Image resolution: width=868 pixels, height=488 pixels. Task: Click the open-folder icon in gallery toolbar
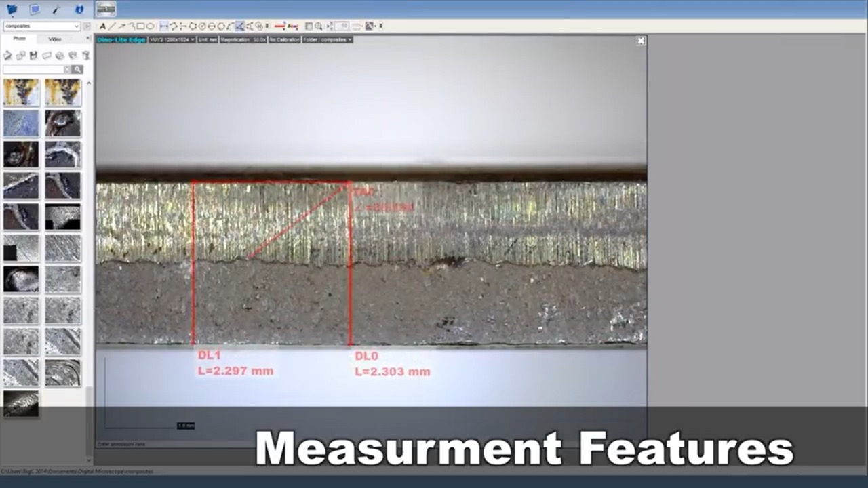pyautogui.click(x=7, y=55)
